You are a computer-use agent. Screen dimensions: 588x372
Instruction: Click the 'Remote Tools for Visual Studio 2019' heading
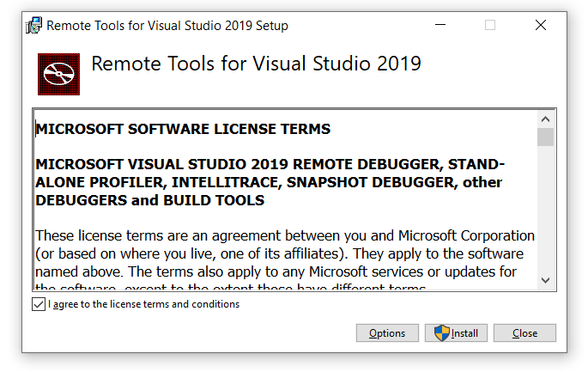pos(256,63)
